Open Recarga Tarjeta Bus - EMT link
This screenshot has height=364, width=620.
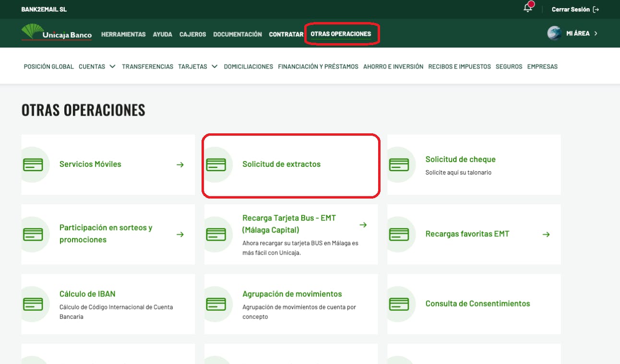pos(289,224)
